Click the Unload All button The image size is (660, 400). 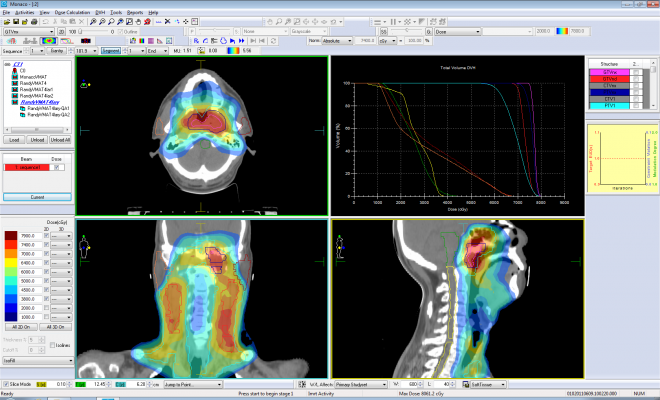point(61,140)
